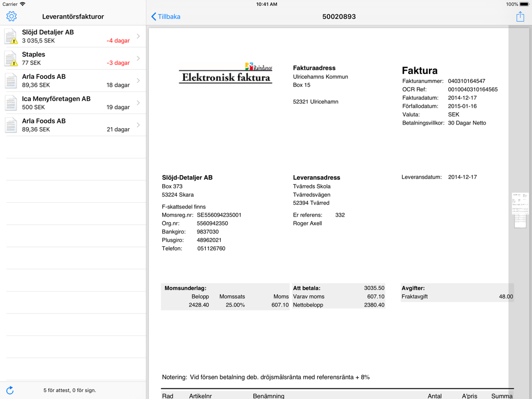
Task: Tap the refresh icon at bottom left
Action: click(10, 390)
